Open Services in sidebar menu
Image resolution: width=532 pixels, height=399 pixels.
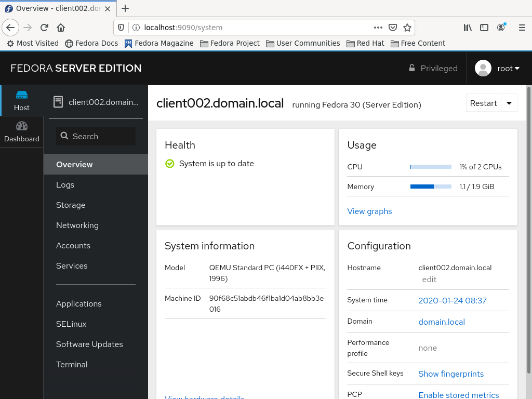pyautogui.click(x=96, y=265)
